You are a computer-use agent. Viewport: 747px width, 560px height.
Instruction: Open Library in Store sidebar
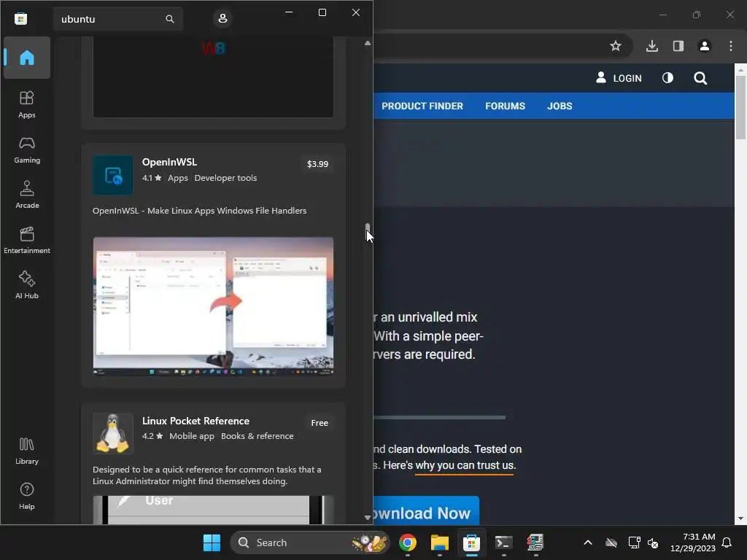click(x=27, y=451)
